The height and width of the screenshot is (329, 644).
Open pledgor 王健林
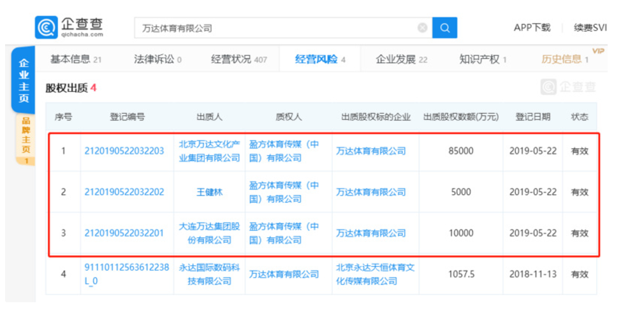point(210,192)
